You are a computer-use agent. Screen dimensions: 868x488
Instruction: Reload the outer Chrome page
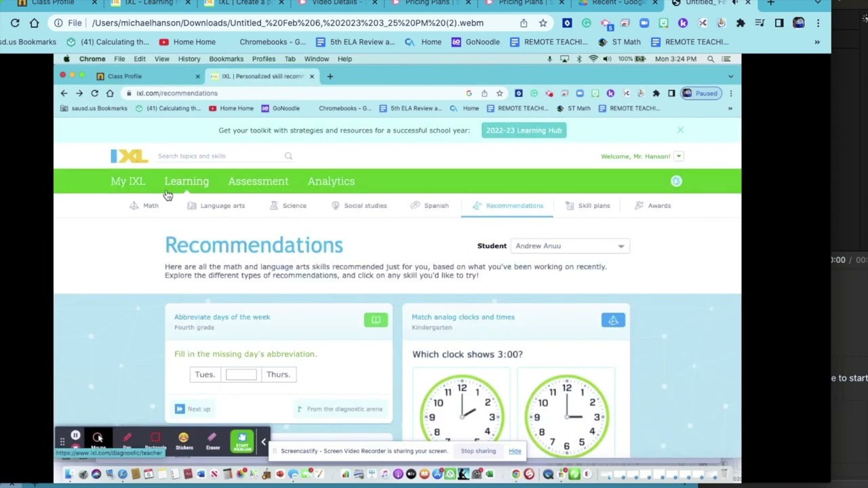tap(15, 23)
